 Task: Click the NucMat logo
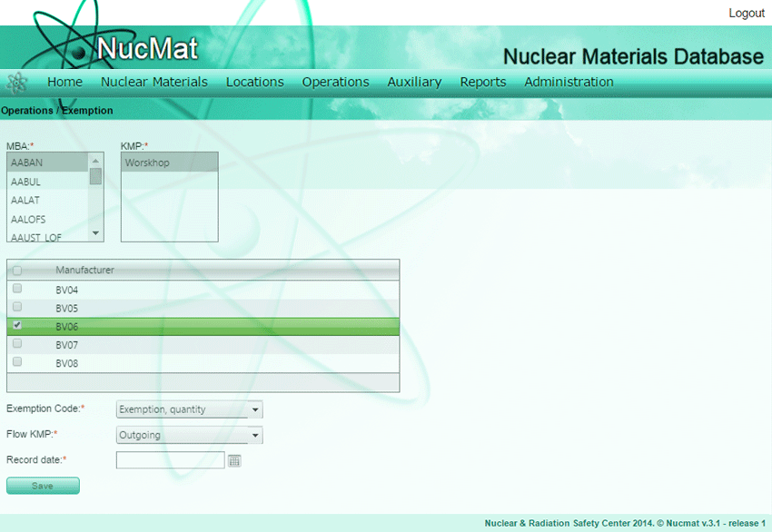click(145, 48)
